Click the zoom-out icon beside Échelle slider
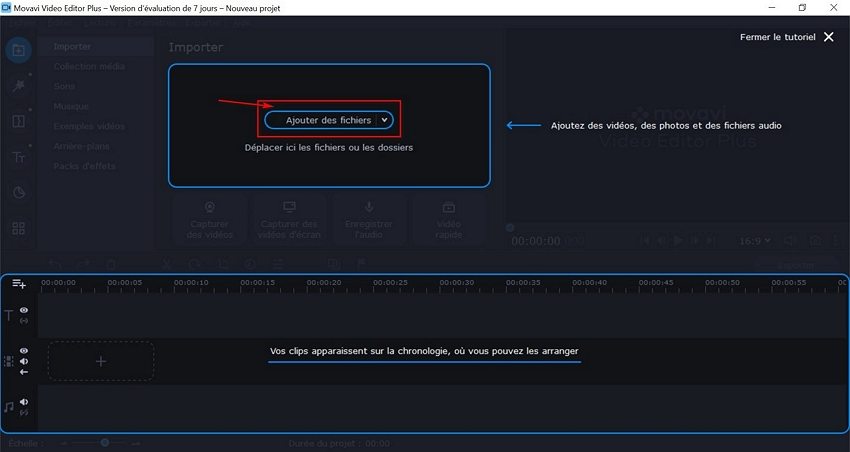850x452 pixels. click(x=64, y=443)
